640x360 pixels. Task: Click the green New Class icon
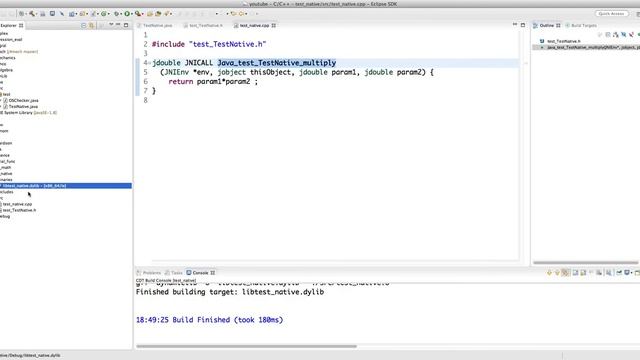104,13
